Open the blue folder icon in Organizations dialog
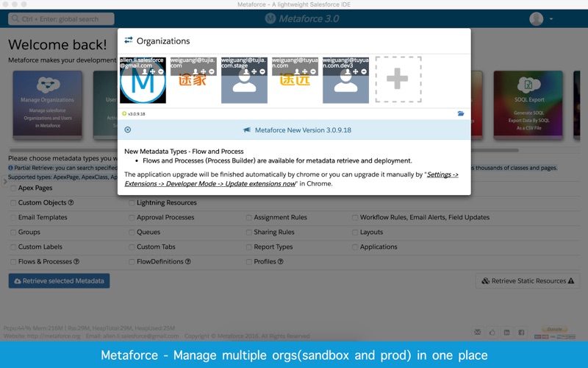This screenshot has height=368, width=588. 461,113
